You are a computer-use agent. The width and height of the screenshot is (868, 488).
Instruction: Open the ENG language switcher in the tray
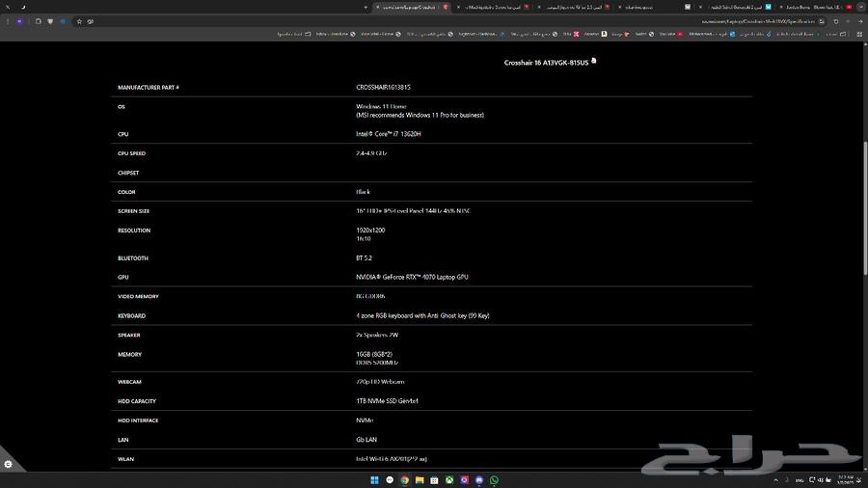point(800,479)
